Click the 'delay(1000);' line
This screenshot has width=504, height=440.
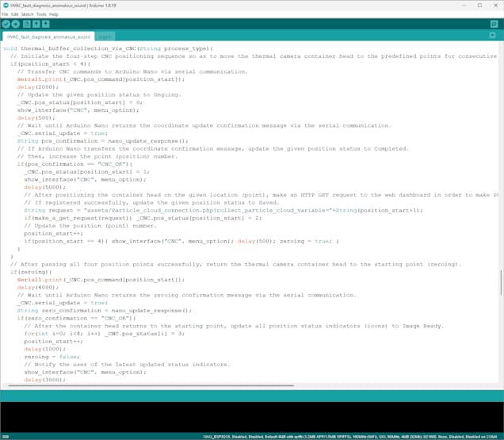(x=44, y=350)
